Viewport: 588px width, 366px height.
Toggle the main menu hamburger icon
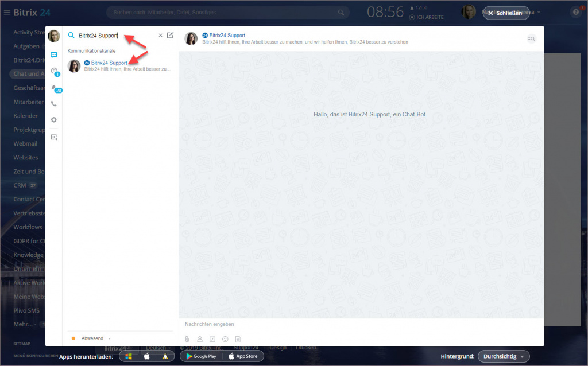[x=7, y=13]
